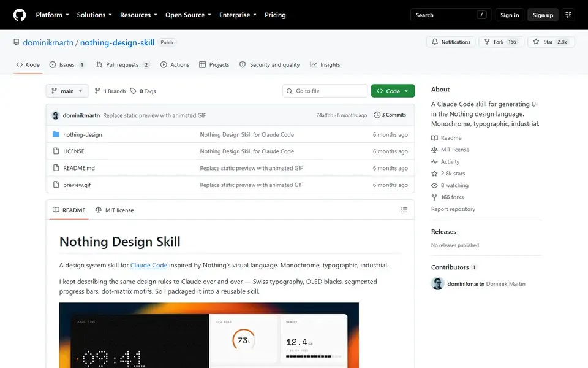The width and height of the screenshot is (588, 368).
Task: Click Report repository link
Action: click(x=453, y=209)
